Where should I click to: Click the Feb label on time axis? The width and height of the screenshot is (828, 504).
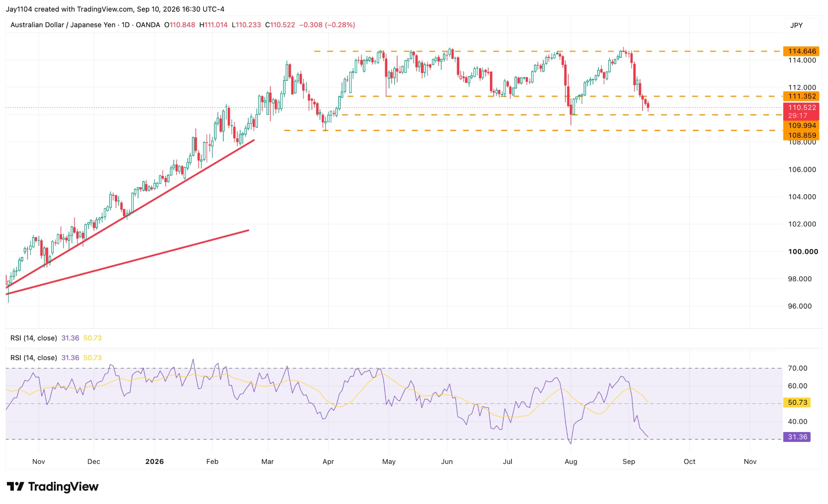(x=212, y=462)
